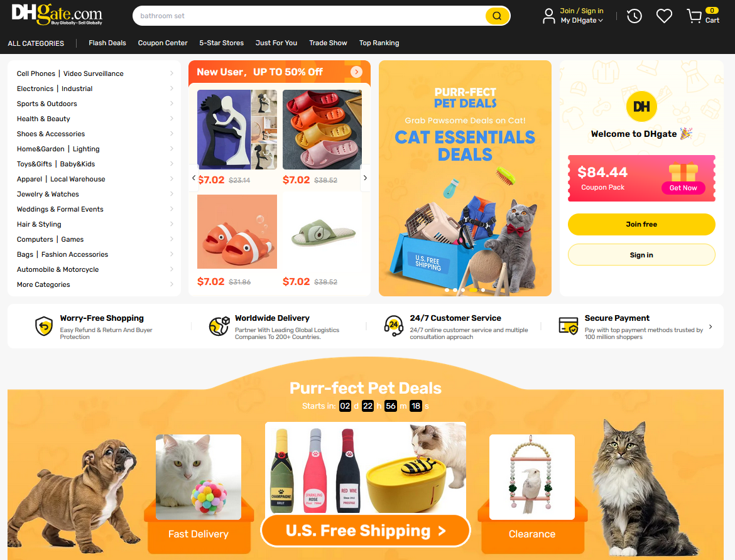735x560 pixels.
Task: Click the Worry-Free Shopping shield icon
Action: [44, 326]
